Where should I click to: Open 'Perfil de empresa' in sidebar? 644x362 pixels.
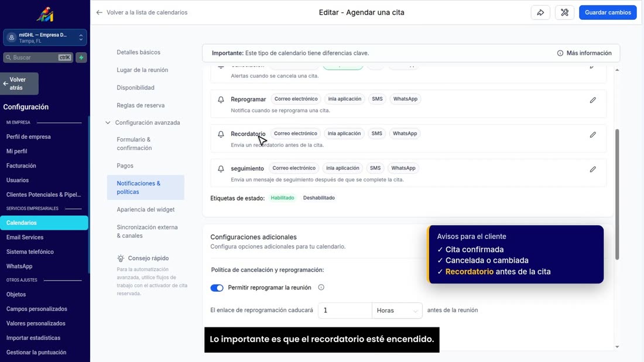click(x=28, y=136)
